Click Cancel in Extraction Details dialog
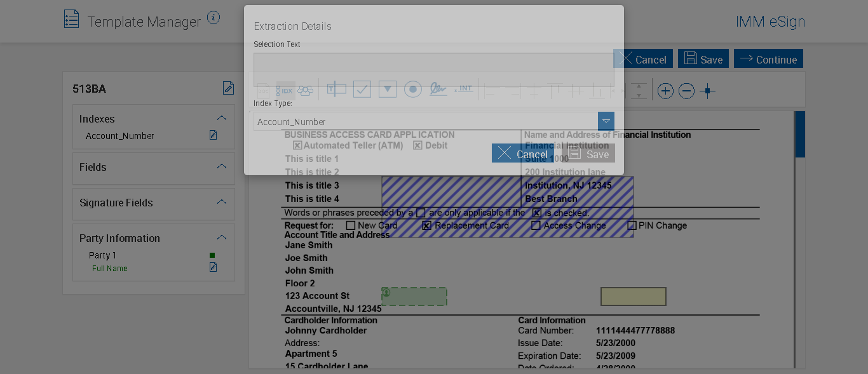This screenshot has height=374, width=868. click(522, 153)
